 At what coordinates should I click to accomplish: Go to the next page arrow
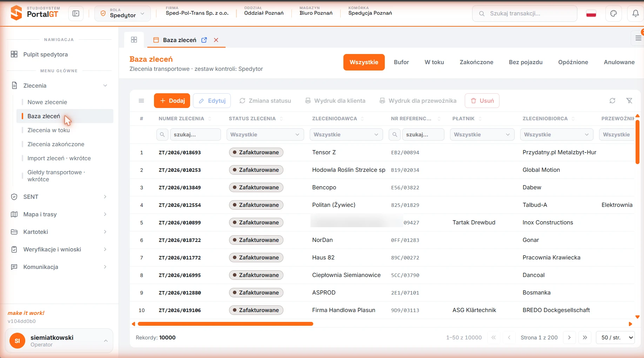(x=569, y=338)
